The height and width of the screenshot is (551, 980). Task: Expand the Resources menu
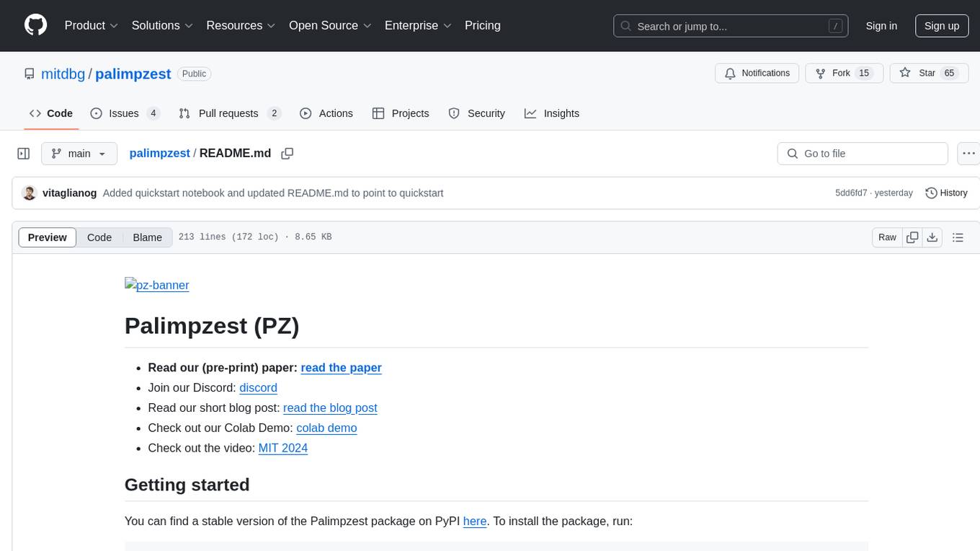coord(241,25)
